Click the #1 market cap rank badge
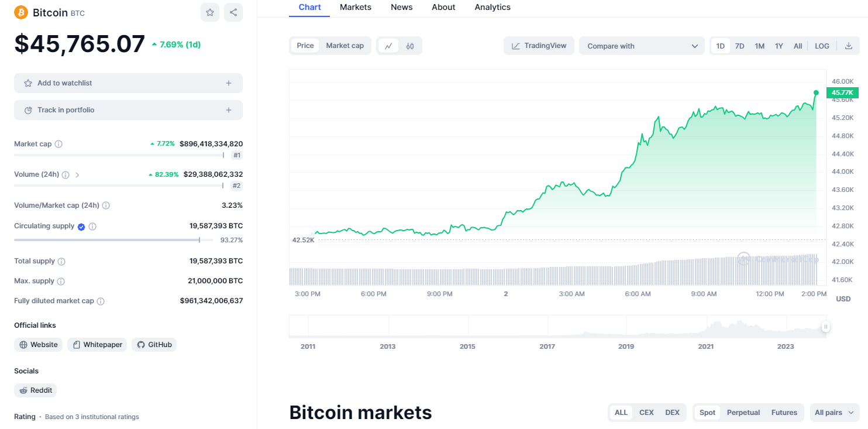 pyautogui.click(x=237, y=155)
